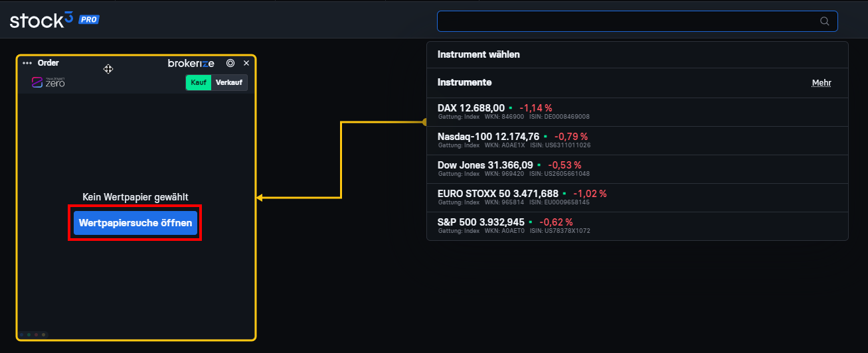Focus the instrument search input field

pyautogui.click(x=637, y=21)
